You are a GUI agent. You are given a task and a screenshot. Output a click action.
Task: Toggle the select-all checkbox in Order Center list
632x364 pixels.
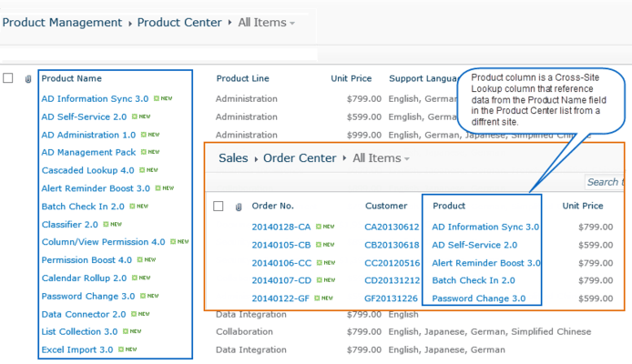tap(218, 206)
